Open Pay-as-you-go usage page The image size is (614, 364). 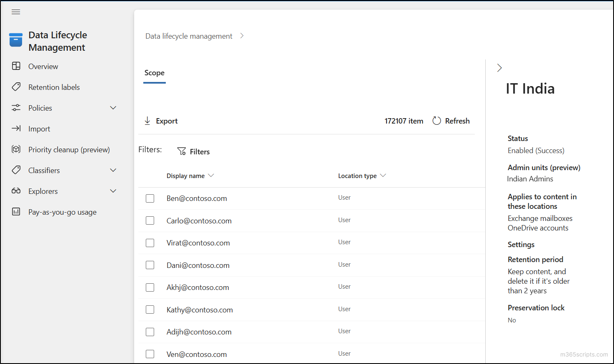[x=62, y=212]
